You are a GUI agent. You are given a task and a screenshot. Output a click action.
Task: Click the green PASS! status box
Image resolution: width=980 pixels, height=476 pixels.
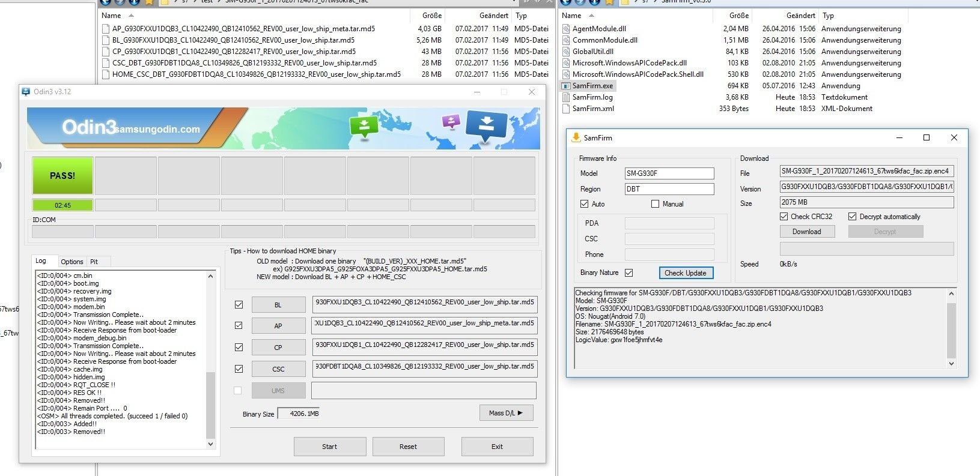[x=62, y=176]
